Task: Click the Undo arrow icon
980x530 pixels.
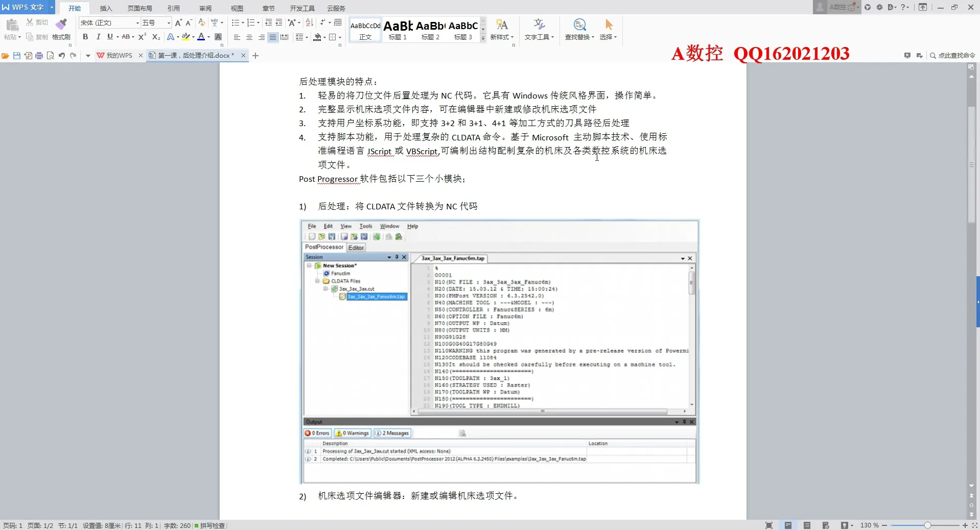Action: tap(61, 56)
